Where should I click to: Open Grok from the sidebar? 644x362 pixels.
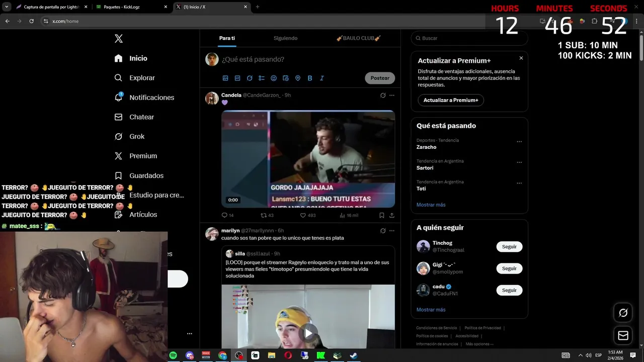(129, 136)
